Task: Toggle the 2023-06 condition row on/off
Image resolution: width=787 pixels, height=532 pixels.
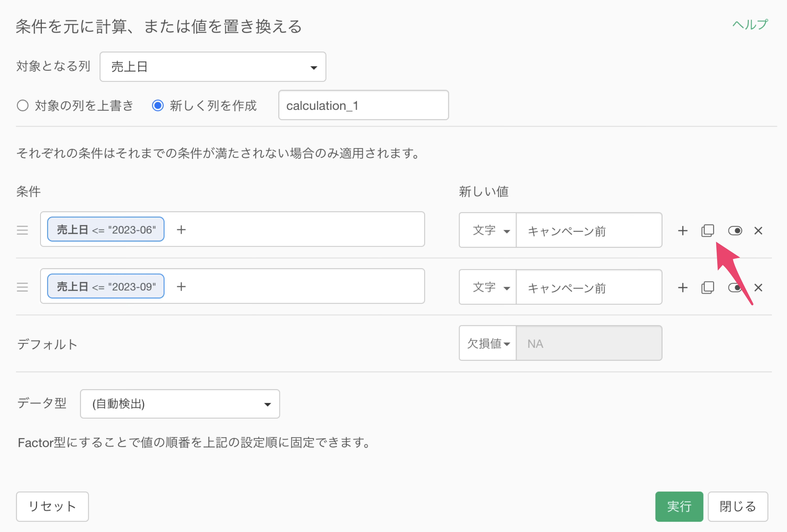Action: [x=735, y=231]
